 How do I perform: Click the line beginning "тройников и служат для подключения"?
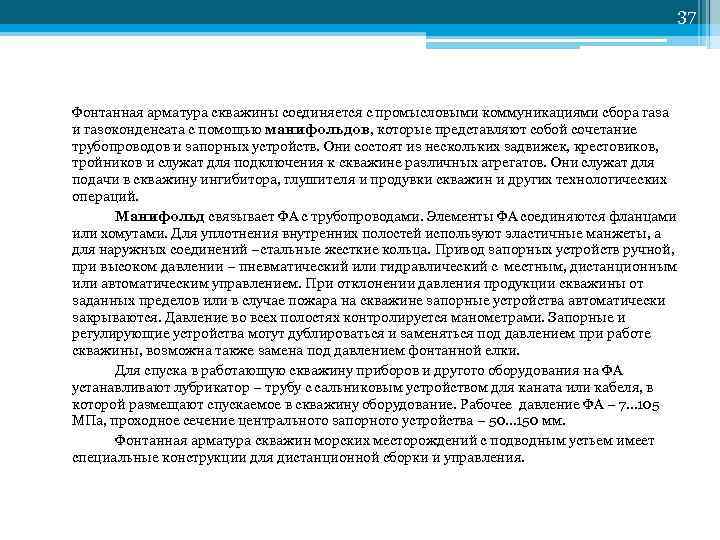click(363, 163)
